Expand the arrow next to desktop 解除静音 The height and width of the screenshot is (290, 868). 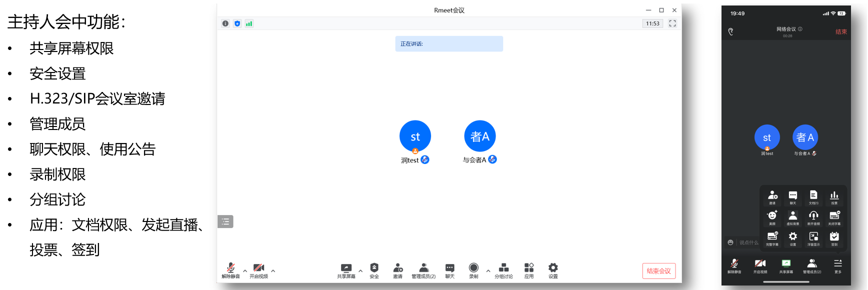coord(245,271)
